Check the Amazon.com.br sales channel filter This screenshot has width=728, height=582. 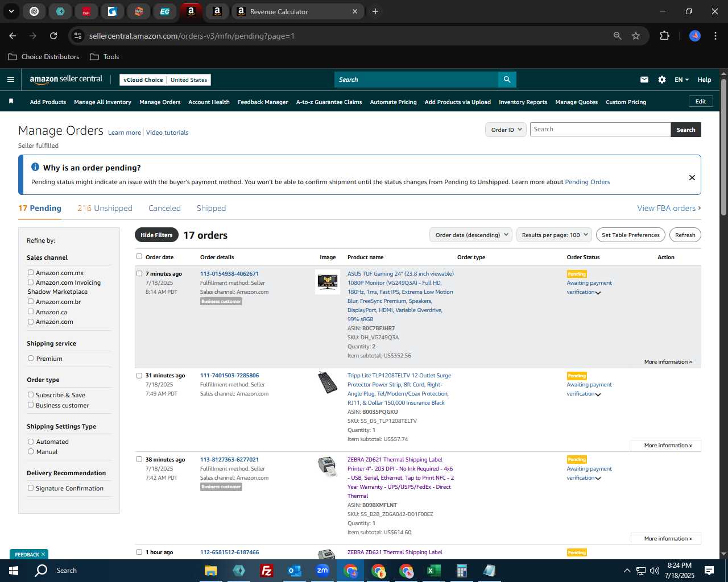(x=31, y=301)
